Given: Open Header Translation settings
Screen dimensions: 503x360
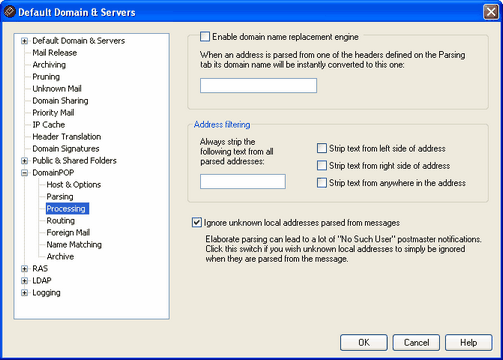Looking at the screenshot, I should (67, 137).
